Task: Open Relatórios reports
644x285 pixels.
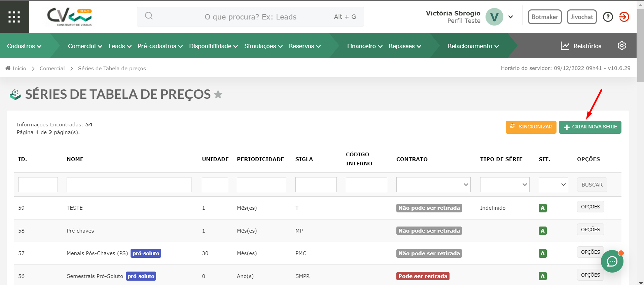Action: (x=581, y=46)
